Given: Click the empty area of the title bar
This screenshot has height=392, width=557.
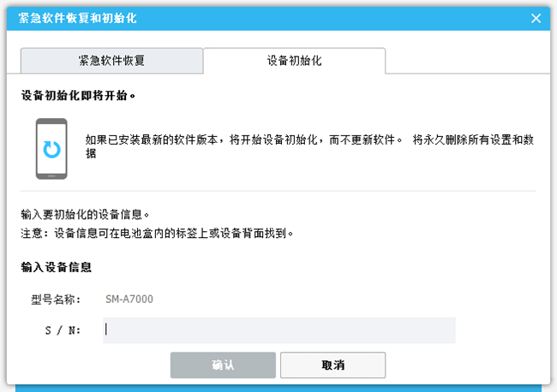Looking at the screenshot, I should [x=343, y=18].
